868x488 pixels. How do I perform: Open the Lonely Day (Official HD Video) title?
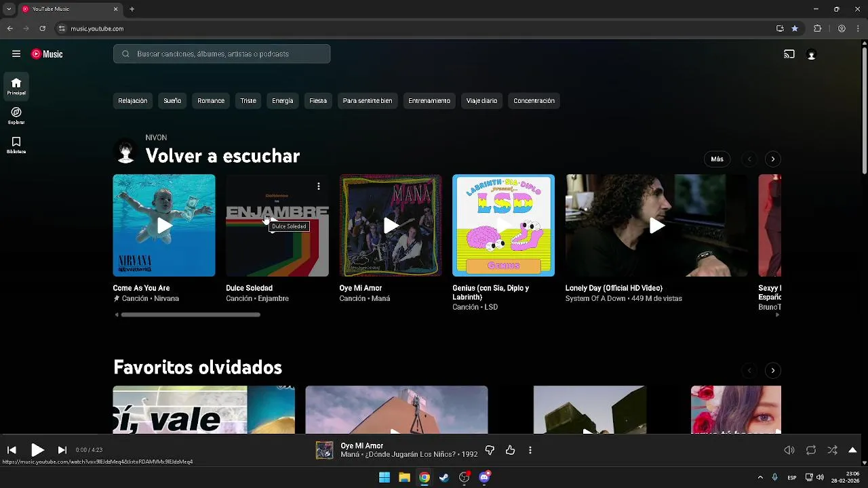pyautogui.click(x=614, y=288)
